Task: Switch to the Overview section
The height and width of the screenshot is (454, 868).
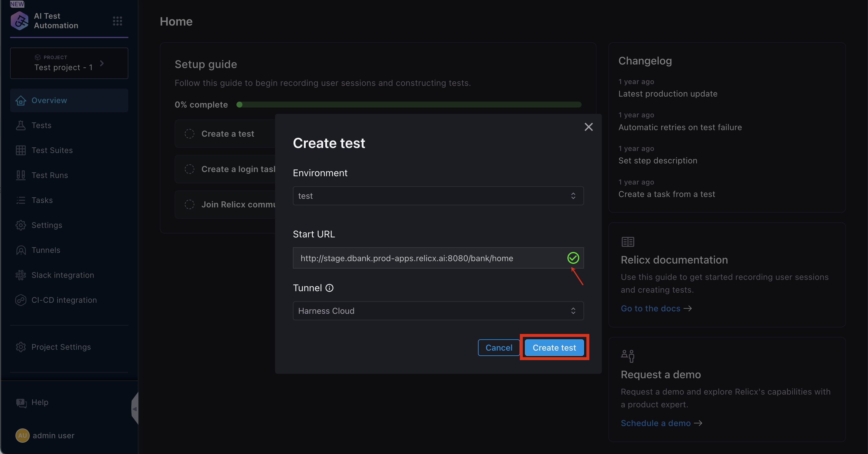Action: coord(49,100)
